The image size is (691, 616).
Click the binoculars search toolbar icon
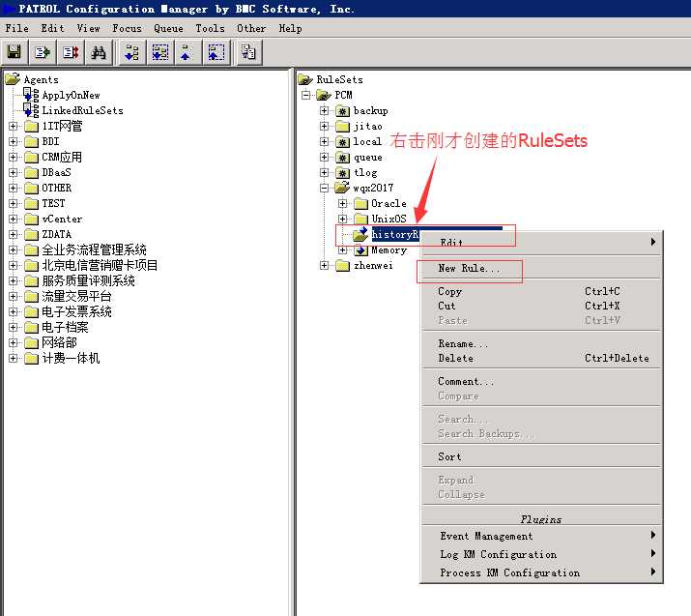point(99,52)
